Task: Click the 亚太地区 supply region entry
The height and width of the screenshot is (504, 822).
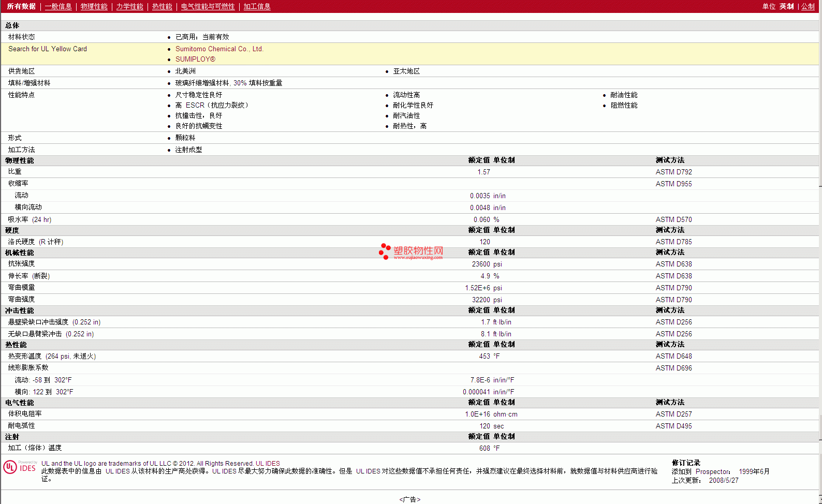Action: click(406, 71)
